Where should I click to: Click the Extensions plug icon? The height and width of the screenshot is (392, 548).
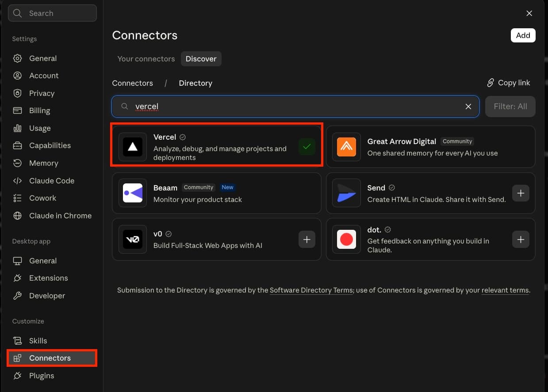(17, 278)
